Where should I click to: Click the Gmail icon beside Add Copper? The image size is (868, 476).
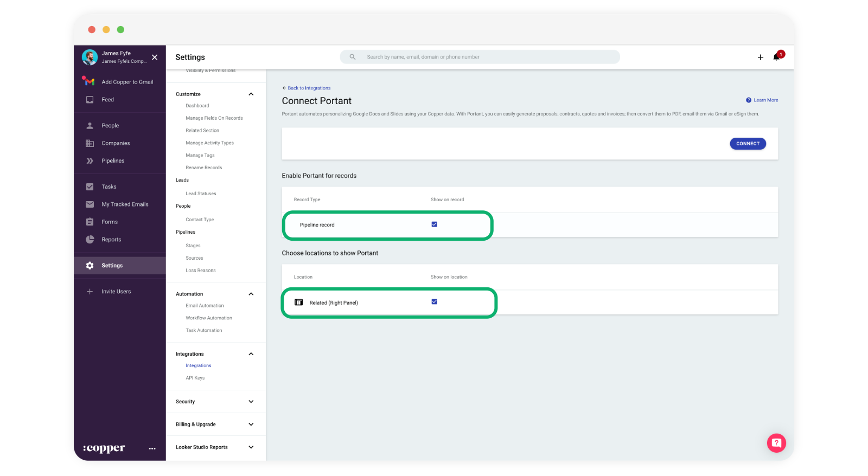coord(89,82)
